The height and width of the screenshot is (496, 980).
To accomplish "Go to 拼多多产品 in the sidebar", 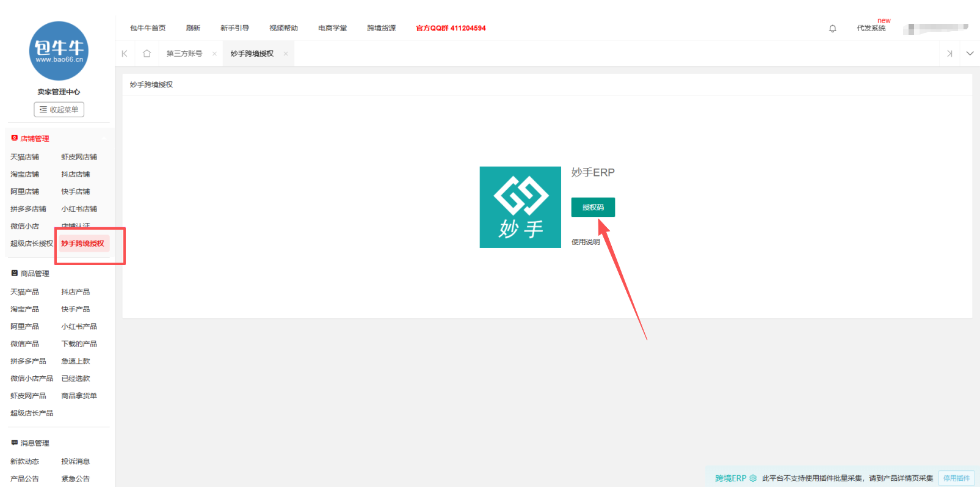I will click(x=28, y=361).
